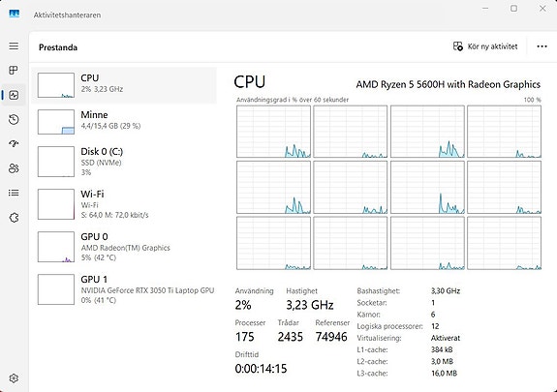Screen dimensions: 557x392
Task: Click the Kör ny aktivitet button
Action: pyautogui.click(x=485, y=46)
